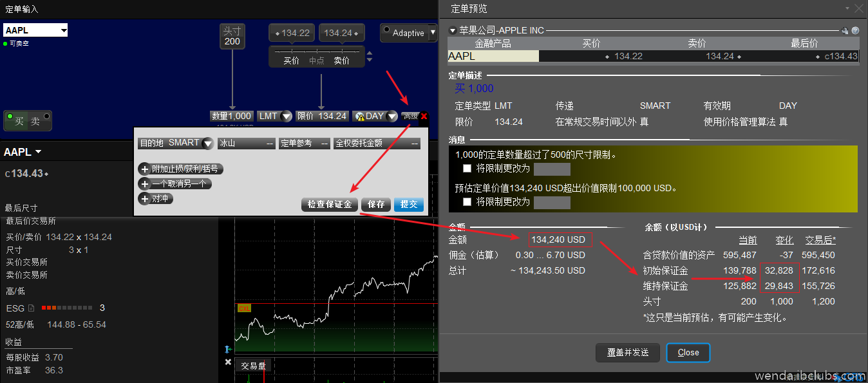Click the amount 134,240 USD value

pyautogui.click(x=558, y=239)
